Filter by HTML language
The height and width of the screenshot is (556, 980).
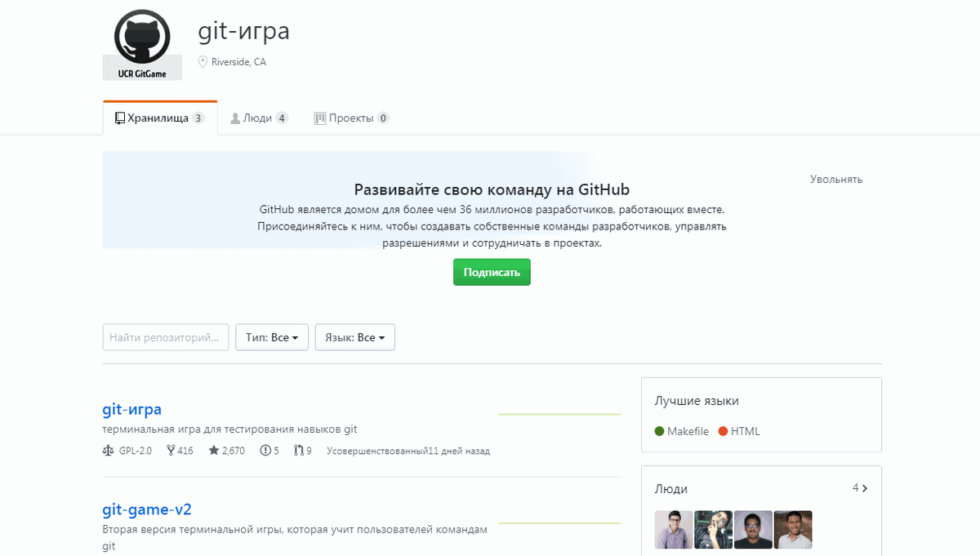click(739, 431)
